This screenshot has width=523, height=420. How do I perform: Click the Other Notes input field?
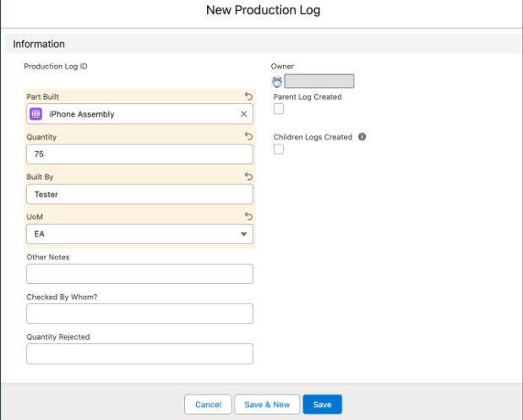point(139,274)
